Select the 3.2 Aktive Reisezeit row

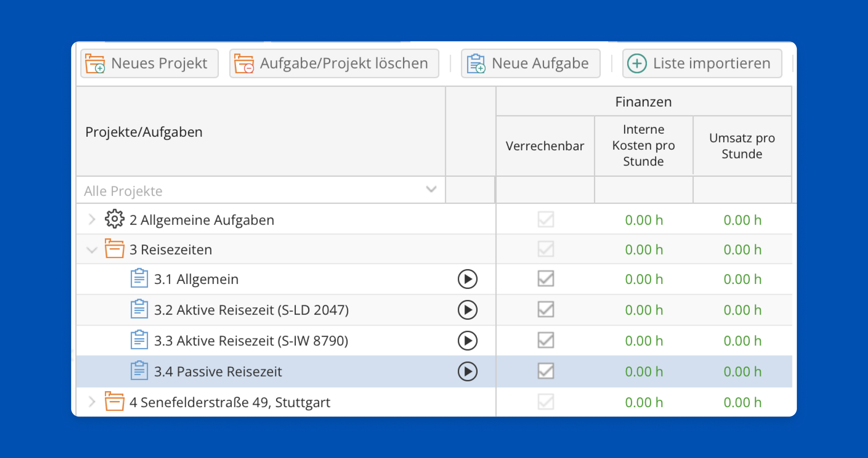click(251, 310)
